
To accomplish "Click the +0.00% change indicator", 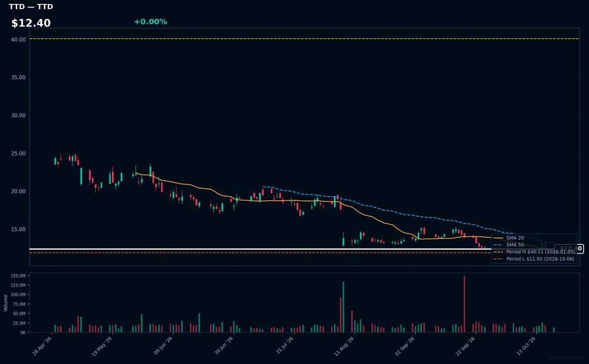I will coord(150,22).
